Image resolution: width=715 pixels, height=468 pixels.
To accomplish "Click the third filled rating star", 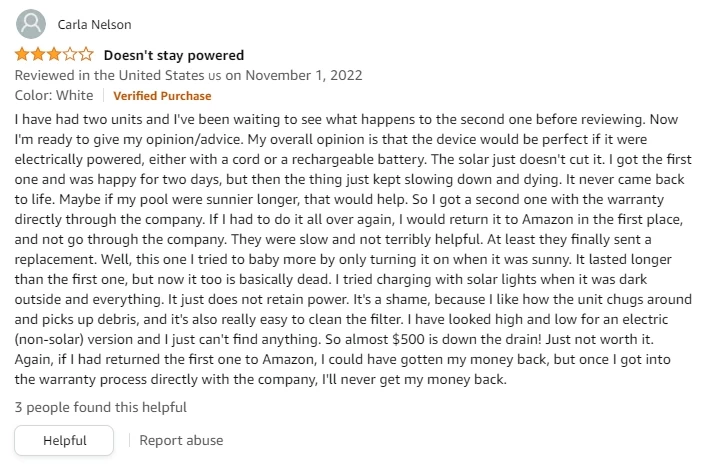I will coord(54,55).
